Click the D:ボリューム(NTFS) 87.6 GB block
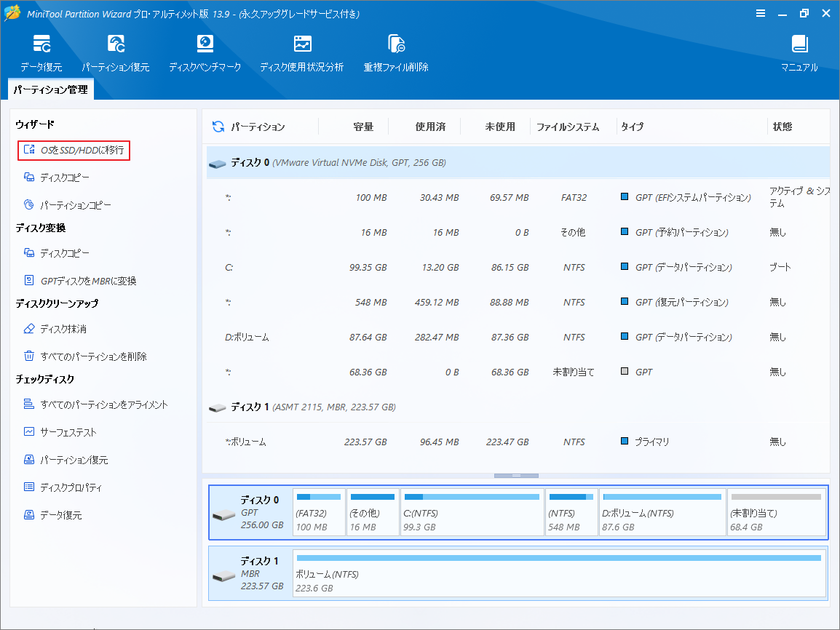Viewport: 840px width, 630px height. (662, 512)
